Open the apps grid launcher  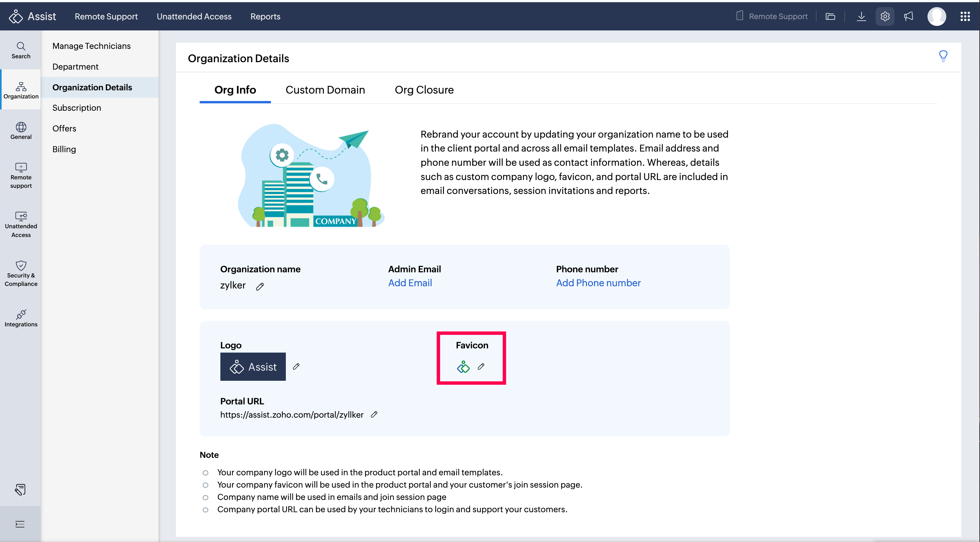(x=965, y=16)
